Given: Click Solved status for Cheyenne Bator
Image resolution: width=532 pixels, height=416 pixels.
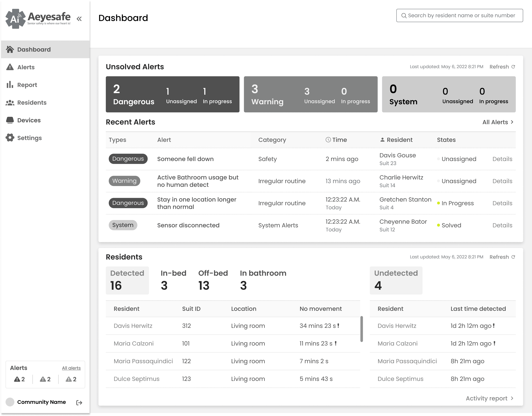Looking at the screenshot, I should click(x=449, y=225).
